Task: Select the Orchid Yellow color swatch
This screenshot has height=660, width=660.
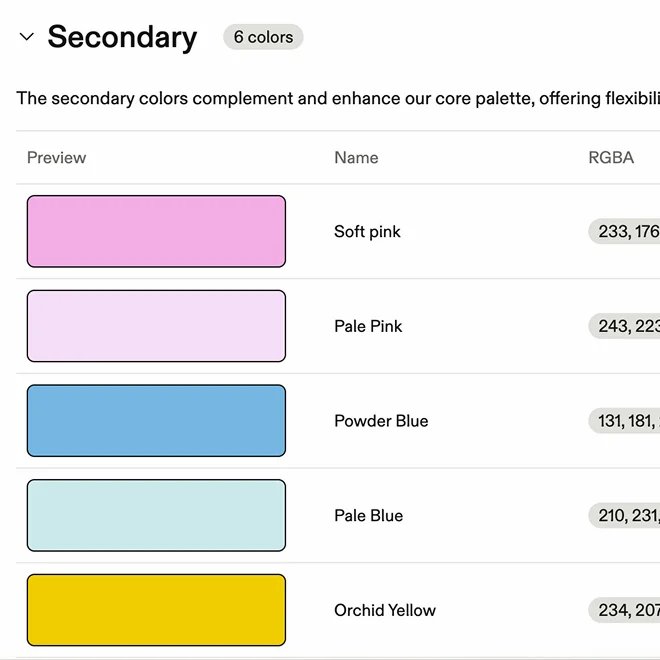Action: click(156, 610)
